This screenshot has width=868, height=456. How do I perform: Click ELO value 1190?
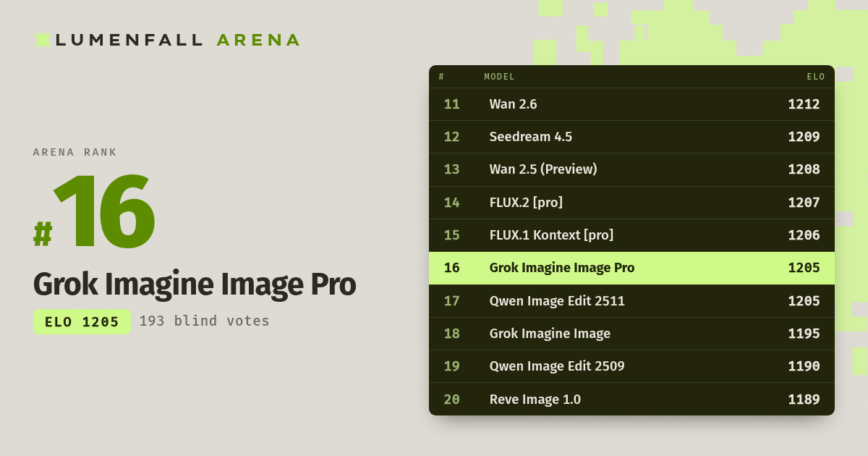804,366
